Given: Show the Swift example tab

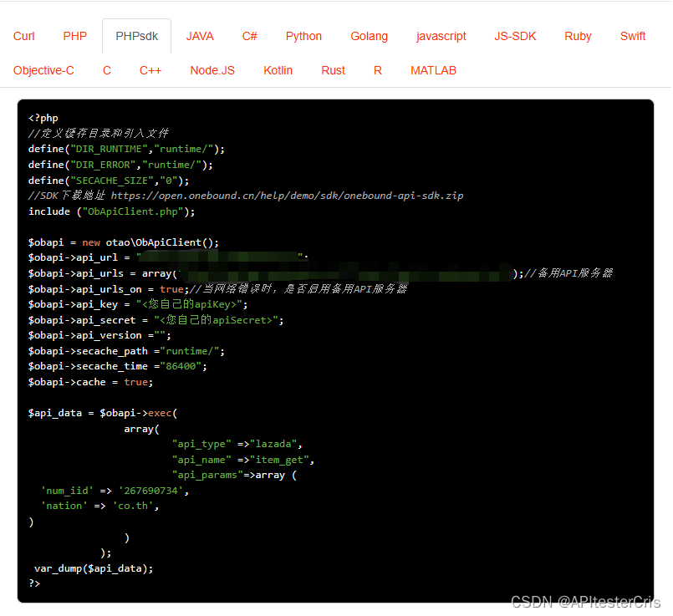Looking at the screenshot, I should pos(633,36).
